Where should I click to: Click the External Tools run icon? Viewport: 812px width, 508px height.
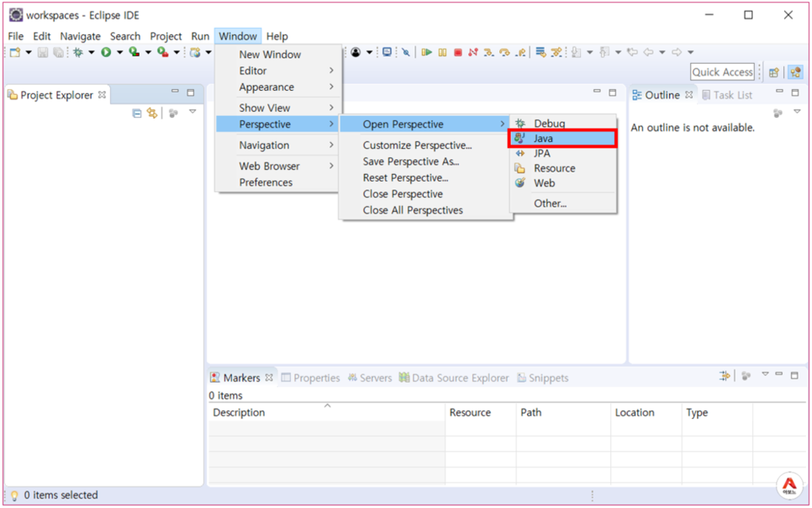pyautogui.click(x=162, y=52)
